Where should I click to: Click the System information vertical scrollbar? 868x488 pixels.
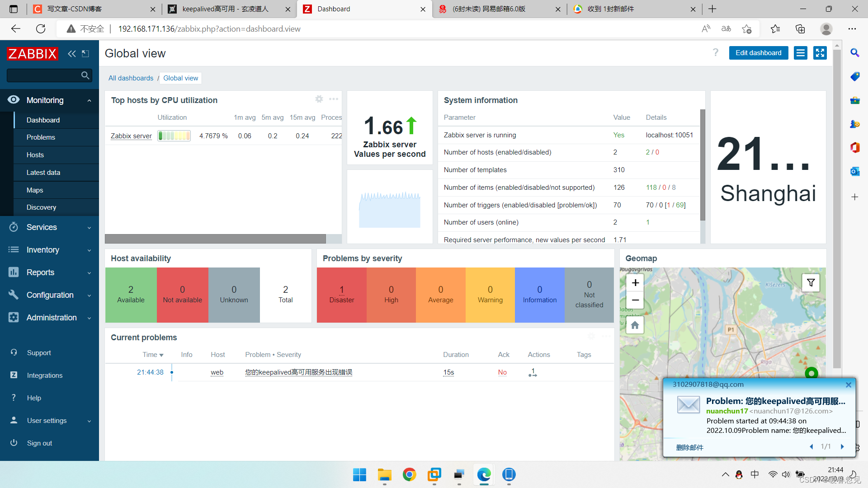(x=703, y=165)
